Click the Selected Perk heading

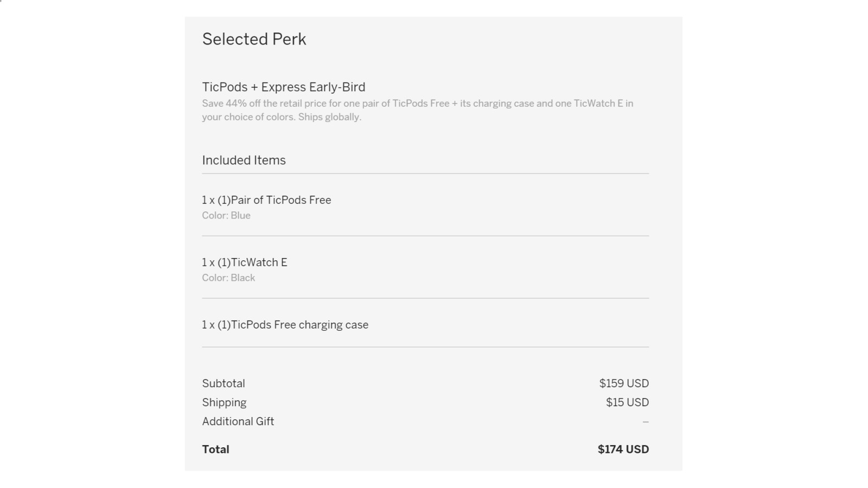point(254,39)
